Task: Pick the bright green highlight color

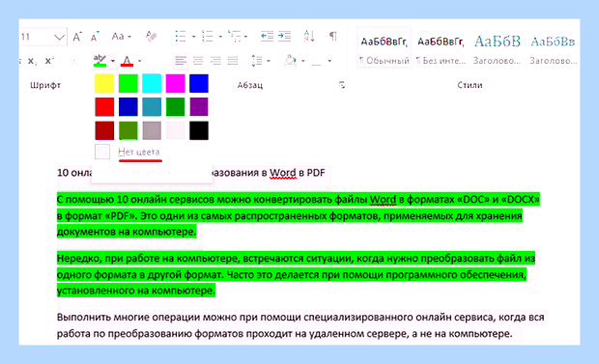Action: 128,83
